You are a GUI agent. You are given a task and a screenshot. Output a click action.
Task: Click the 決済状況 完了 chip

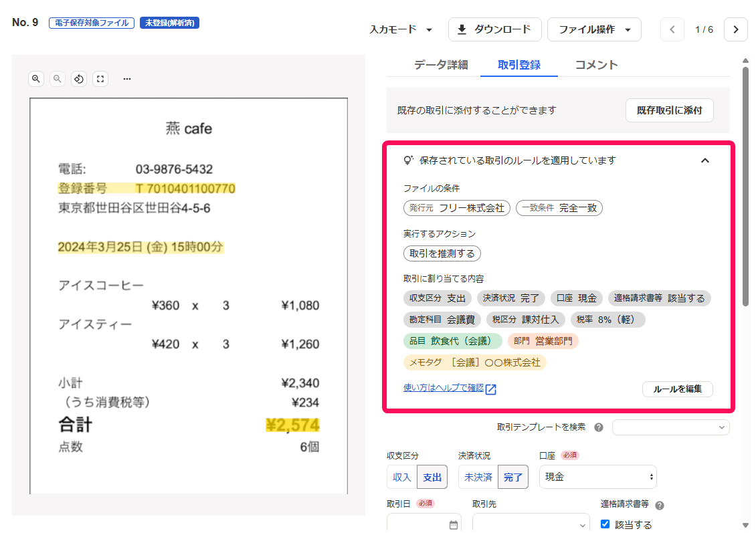pyautogui.click(x=511, y=298)
